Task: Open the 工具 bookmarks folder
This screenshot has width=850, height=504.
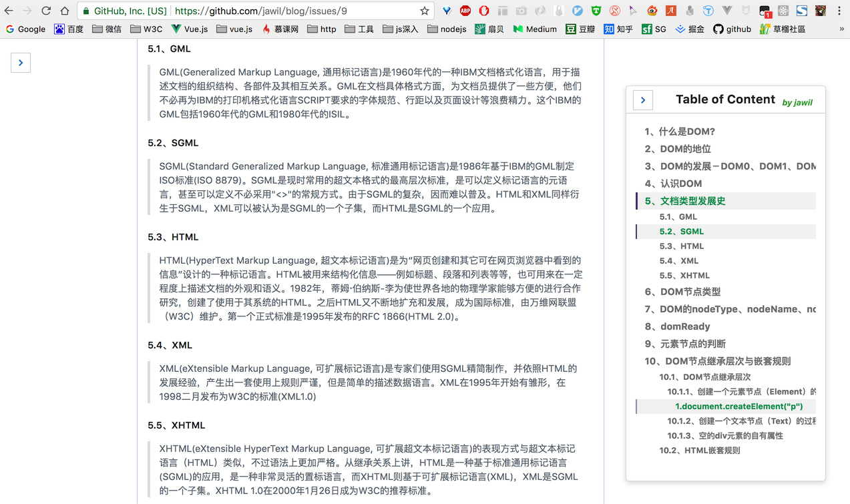Action: tap(359, 29)
